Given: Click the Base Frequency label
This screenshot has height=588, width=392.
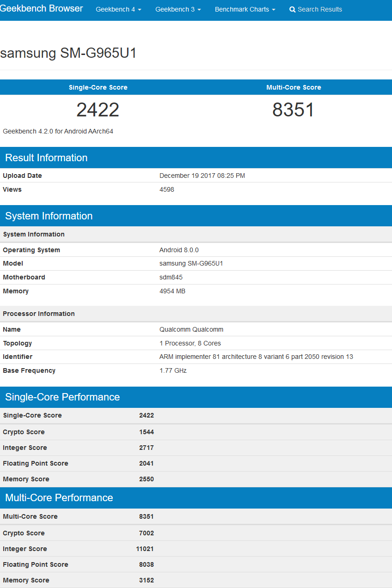Looking at the screenshot, I should point(29,370).
